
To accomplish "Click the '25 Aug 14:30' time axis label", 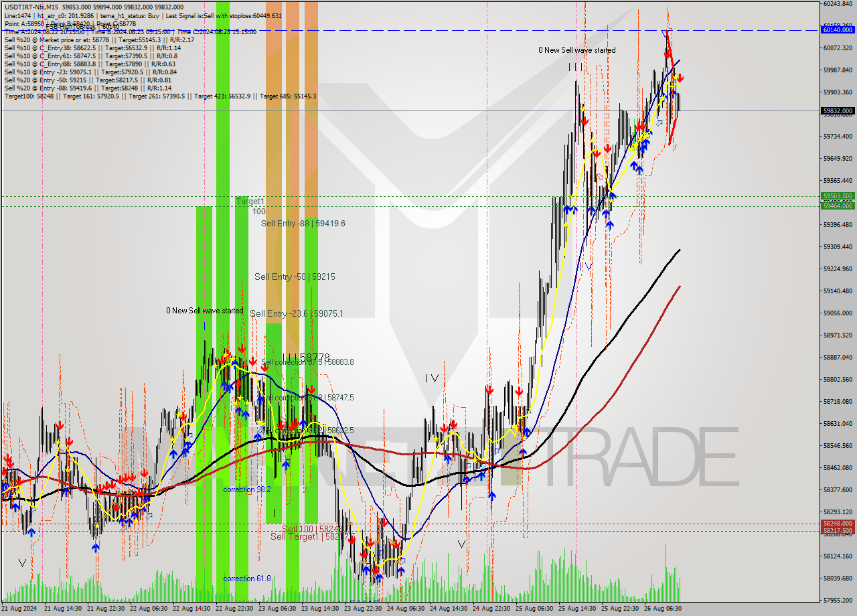I will click(x=577, y=609).
